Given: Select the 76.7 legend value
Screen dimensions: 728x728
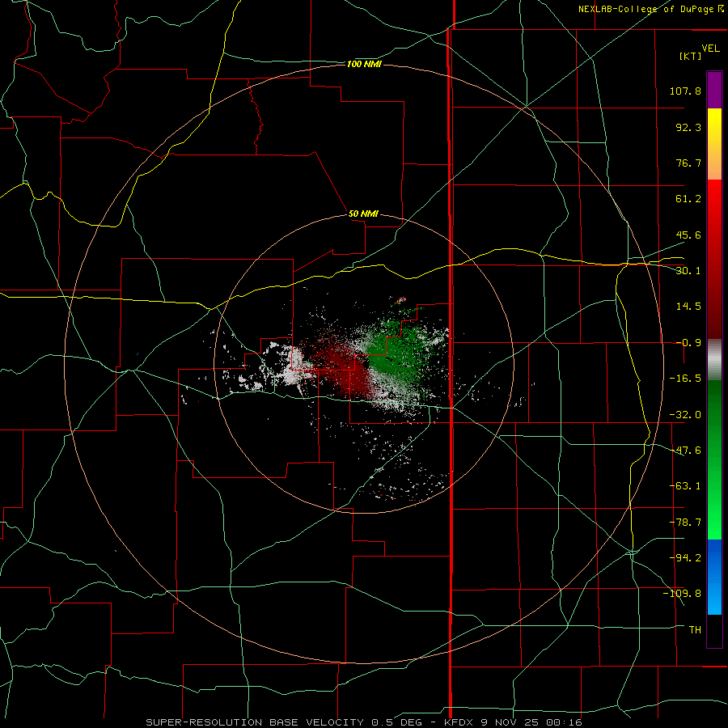Looking at the screenshot, I should pyautogui.click(x=688, y=163).
